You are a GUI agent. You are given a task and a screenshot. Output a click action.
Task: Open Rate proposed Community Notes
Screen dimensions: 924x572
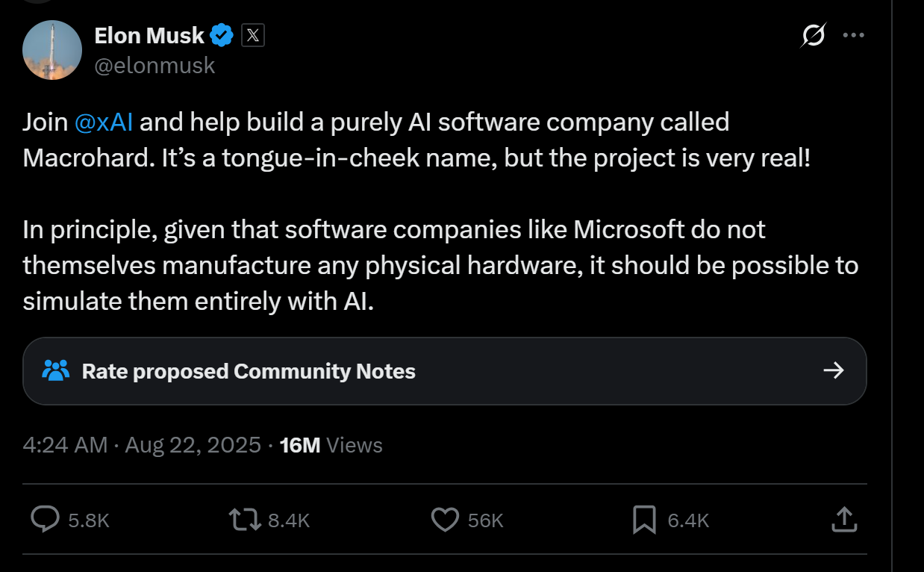point(249,371)
